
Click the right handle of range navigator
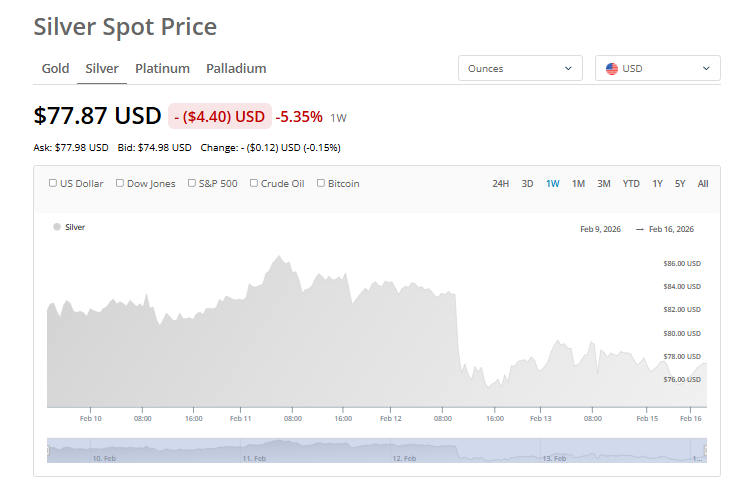706,451
